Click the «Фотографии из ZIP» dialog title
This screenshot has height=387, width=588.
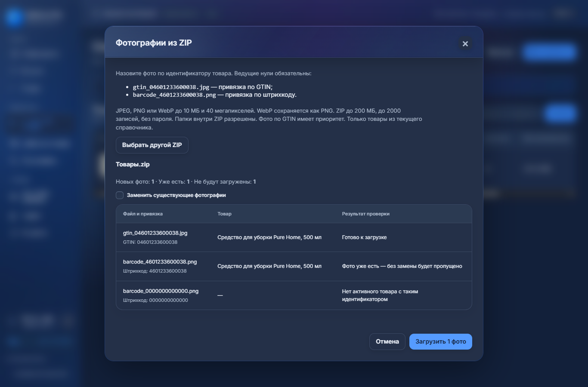[x=154, y=43]
